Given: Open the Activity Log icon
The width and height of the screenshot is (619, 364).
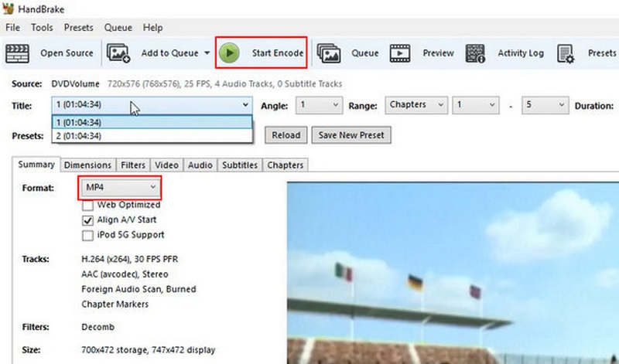Looking at the screenshot, I should (x=475, y=53).
